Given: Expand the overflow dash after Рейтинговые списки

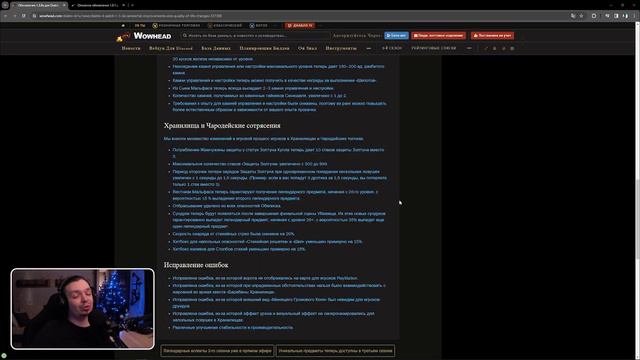Looking at the screenshot, I should (x=469, y=48).
